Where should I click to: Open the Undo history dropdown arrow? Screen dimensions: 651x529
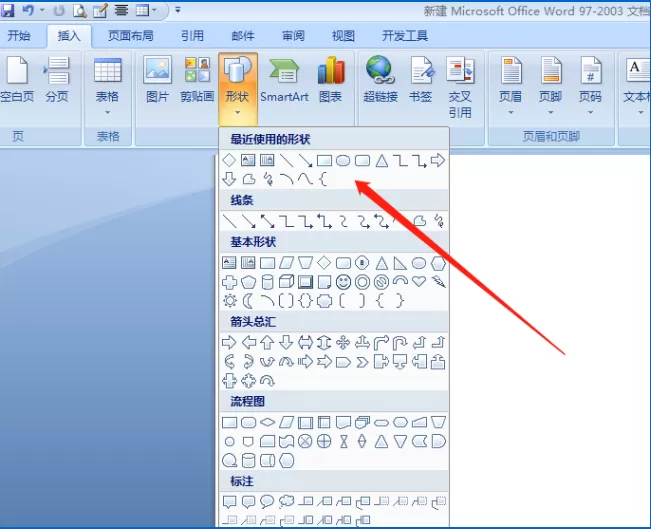coord(42,10)
